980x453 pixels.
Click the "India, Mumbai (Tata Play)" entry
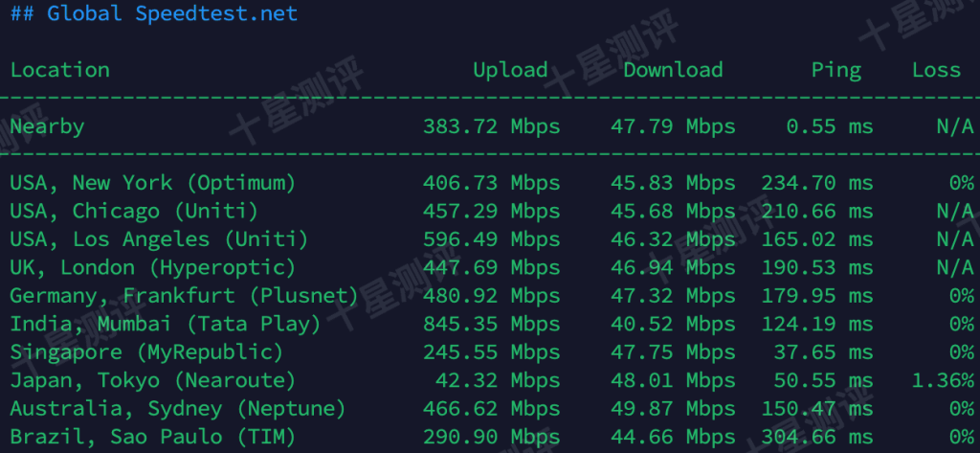(166, 324)
